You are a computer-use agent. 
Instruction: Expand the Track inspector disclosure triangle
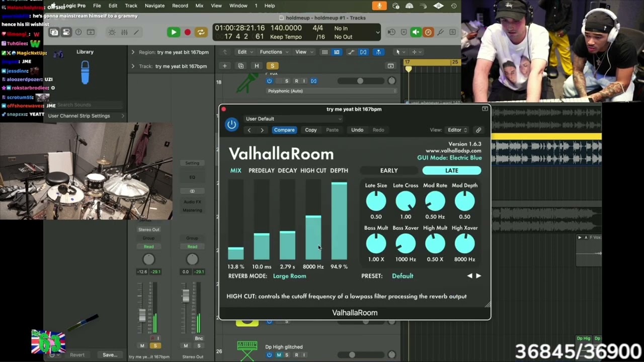click(133, 66)
